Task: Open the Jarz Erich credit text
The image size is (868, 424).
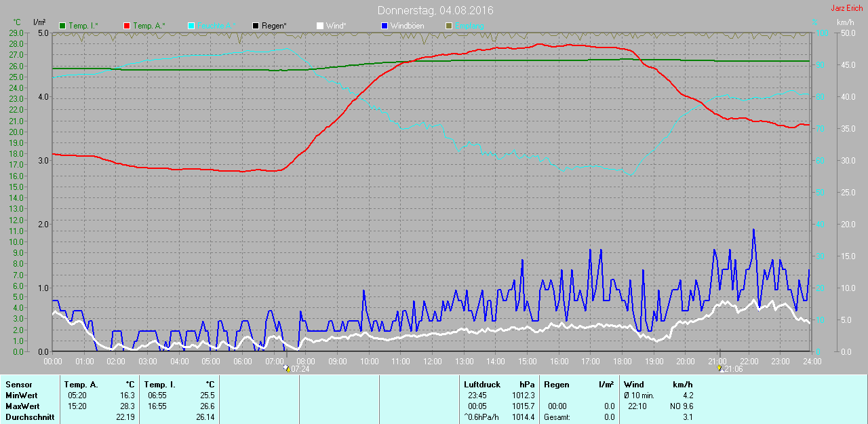Action: [846, 8]
